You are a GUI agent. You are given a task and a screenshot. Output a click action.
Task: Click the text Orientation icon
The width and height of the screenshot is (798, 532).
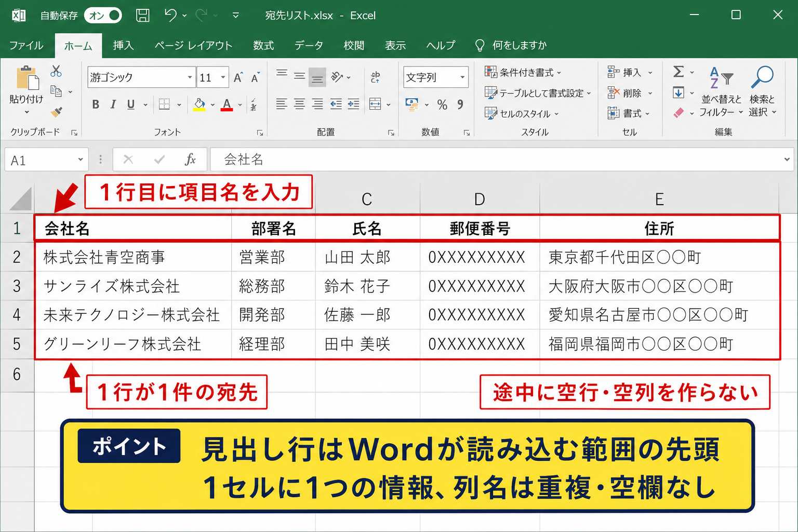click(337, 77)
